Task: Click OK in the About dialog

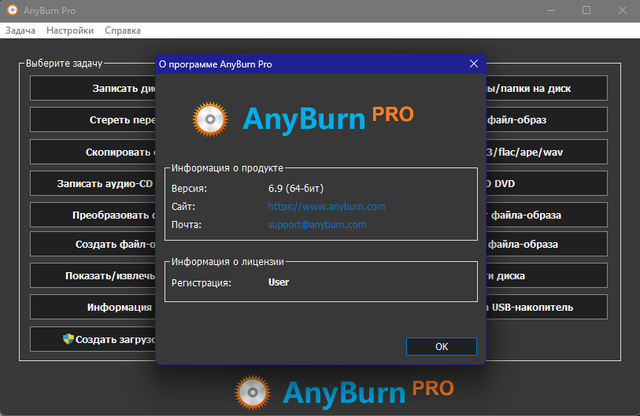Action: (x=441, y=347)
